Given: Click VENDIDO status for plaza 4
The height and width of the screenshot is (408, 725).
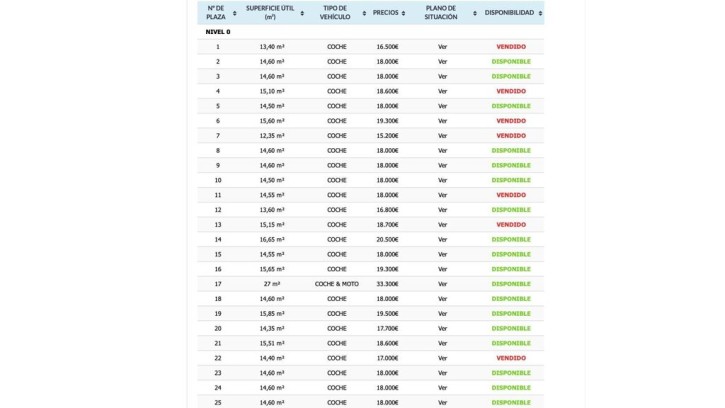Looking at the screenshot, I should pyautogui.click(x=510, y=91).
